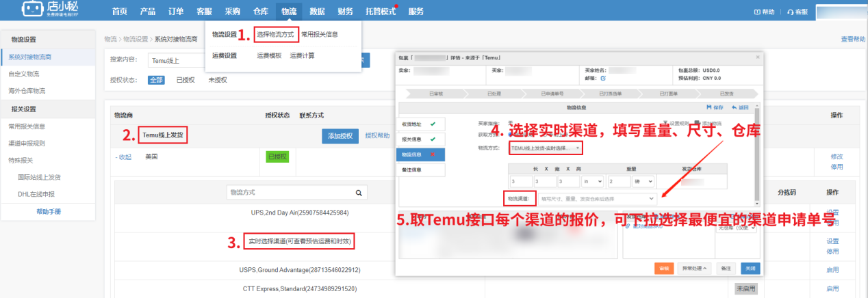Switch to the 收货地址 tab in dialog
The image size is (868, 298).
tap(420, 124)
